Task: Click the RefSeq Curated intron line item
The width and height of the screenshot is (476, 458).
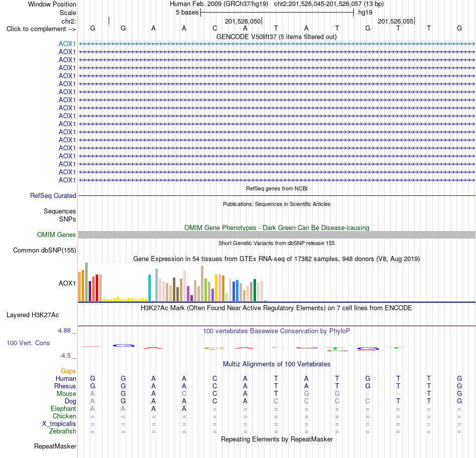Action: click(x=277, y=196)
